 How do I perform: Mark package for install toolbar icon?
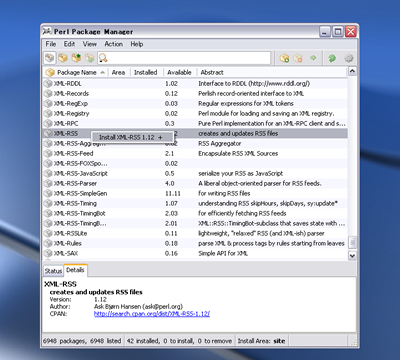click(x=284, y=58)
